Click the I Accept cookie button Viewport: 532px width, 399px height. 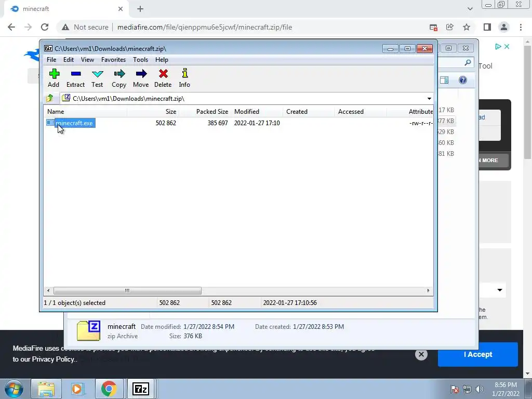pos(478,354)
